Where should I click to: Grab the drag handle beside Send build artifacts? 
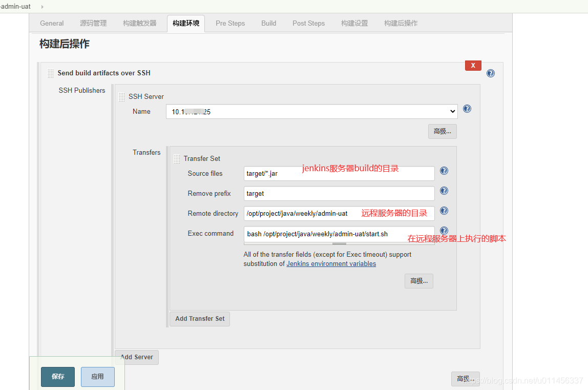50,73
